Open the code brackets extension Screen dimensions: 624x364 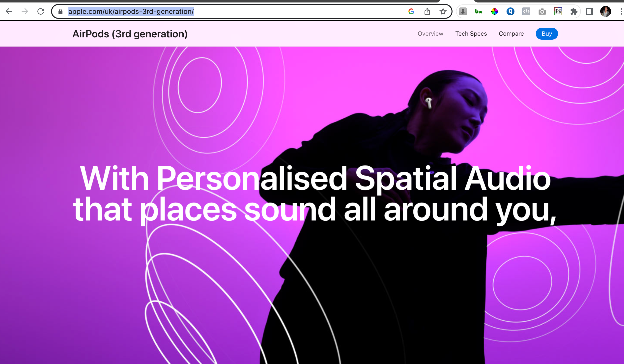[526, 11]
